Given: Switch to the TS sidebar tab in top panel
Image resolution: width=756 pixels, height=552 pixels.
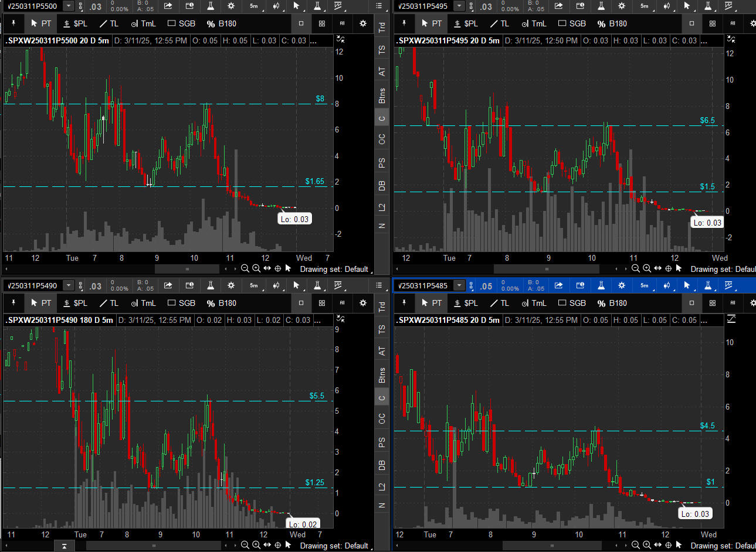Looking at the screenshot, I should [x=382, y=50].
